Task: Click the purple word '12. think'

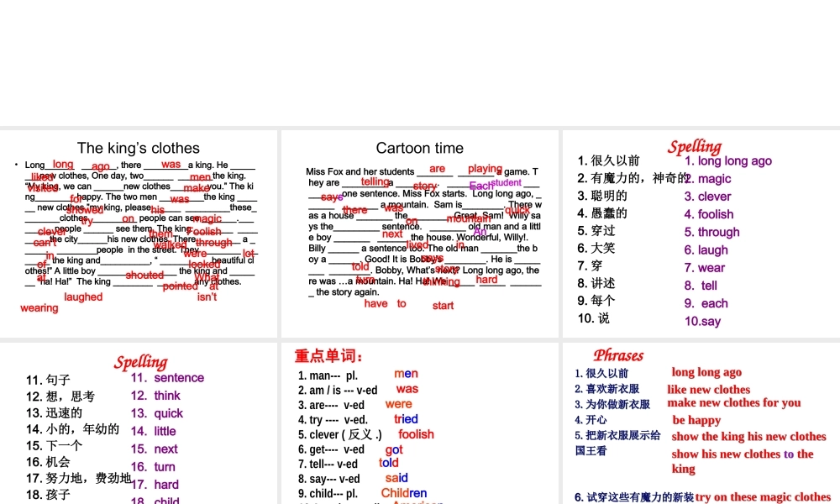Action: pos(155,396)
